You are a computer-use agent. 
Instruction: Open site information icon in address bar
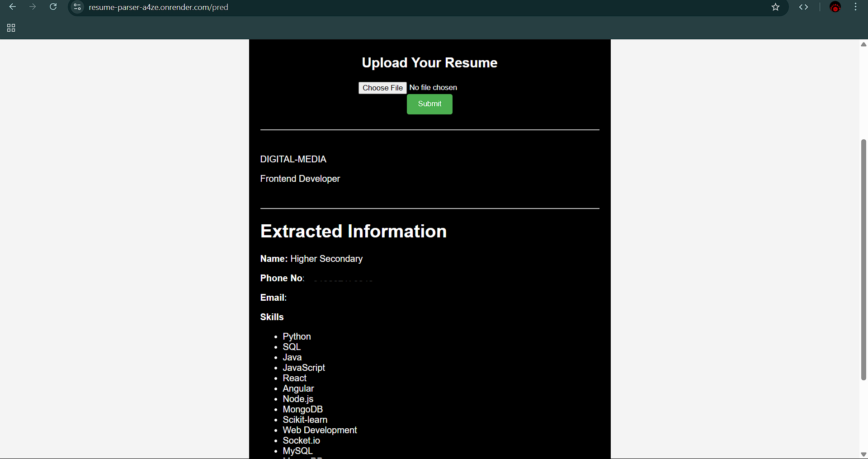click(x=77, y=7)
